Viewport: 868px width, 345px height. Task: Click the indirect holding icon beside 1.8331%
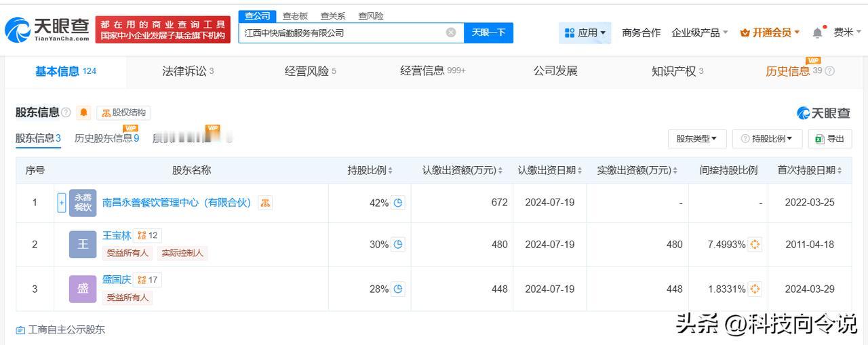point(755,289)
